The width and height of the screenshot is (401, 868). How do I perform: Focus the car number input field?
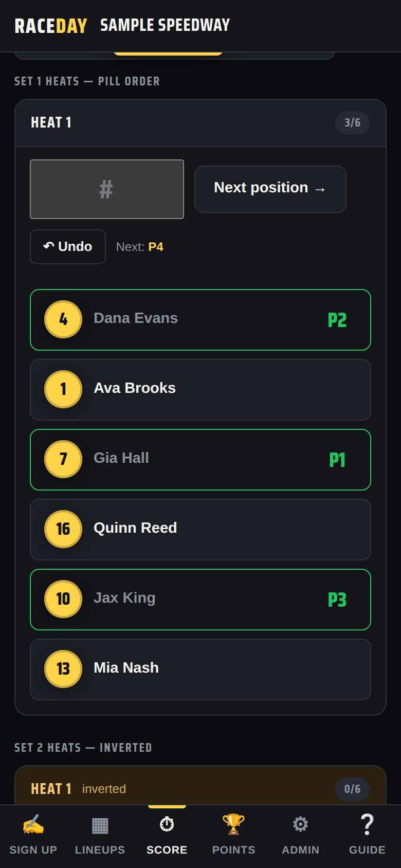click(107, 189)
